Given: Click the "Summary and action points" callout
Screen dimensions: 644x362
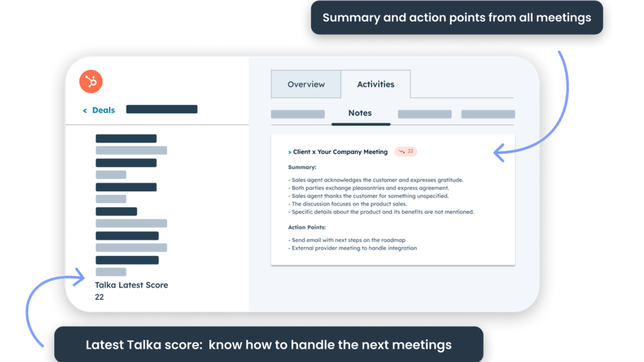Looking at the screenshot, I should (457, 18).
